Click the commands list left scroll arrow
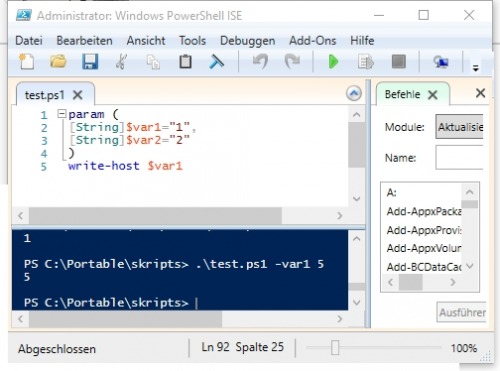Image resolution: width=500 pixels, height=371 pixels. click(391, 283)
